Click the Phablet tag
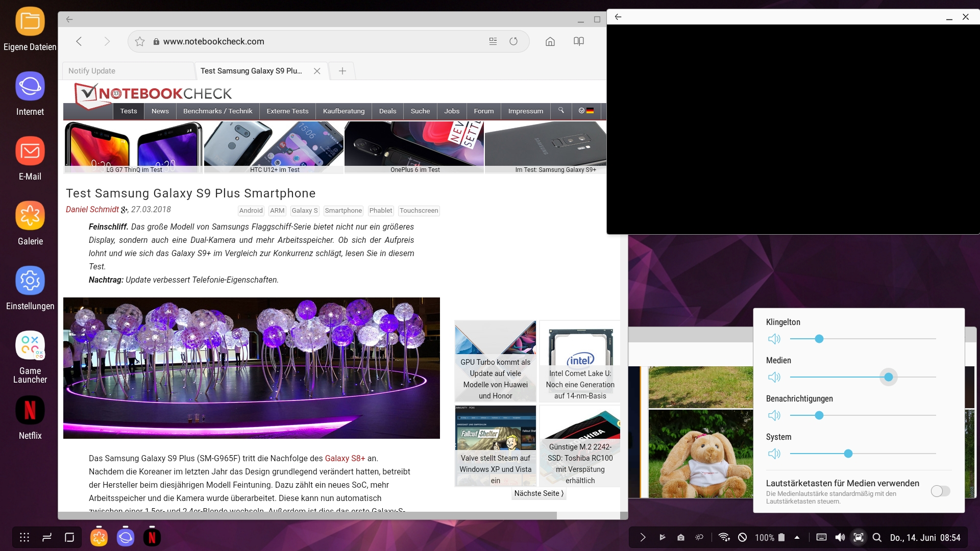 tap(380, 210)
